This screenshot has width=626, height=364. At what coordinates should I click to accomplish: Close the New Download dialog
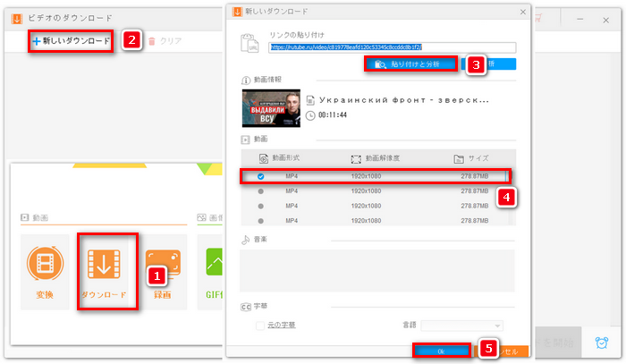522,12
